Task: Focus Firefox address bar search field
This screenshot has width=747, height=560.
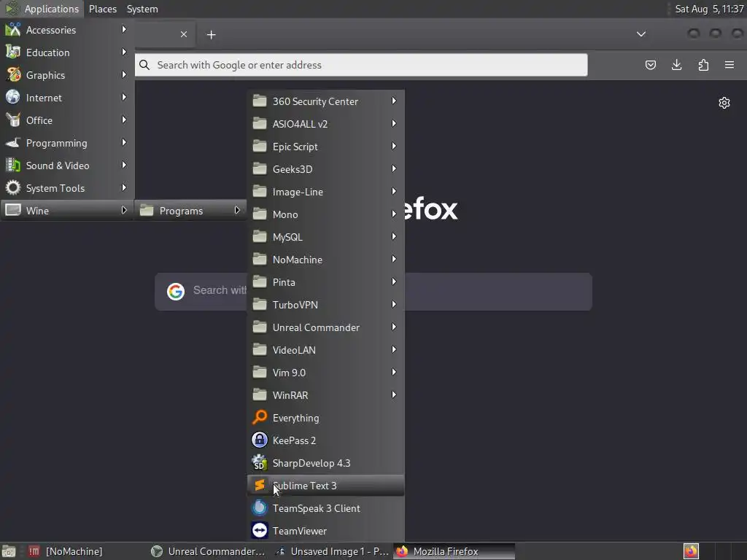Action: 361,65
